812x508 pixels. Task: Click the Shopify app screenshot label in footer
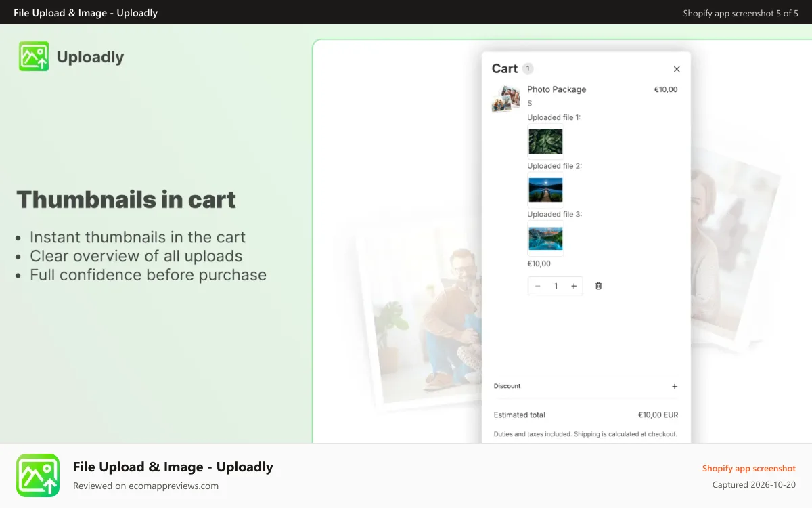click(x=749, y=469)
